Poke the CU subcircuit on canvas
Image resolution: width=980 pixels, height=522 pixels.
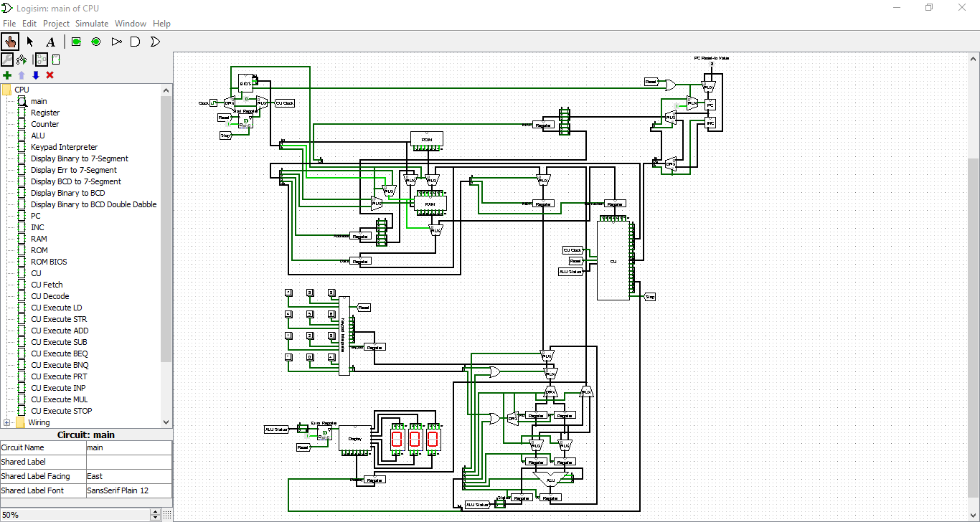tap(613, 261)
